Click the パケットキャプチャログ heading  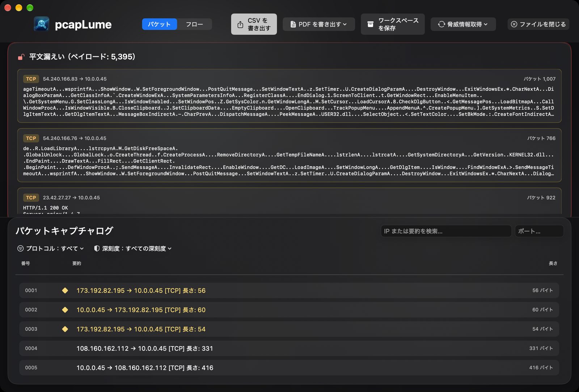click(64, 231)
